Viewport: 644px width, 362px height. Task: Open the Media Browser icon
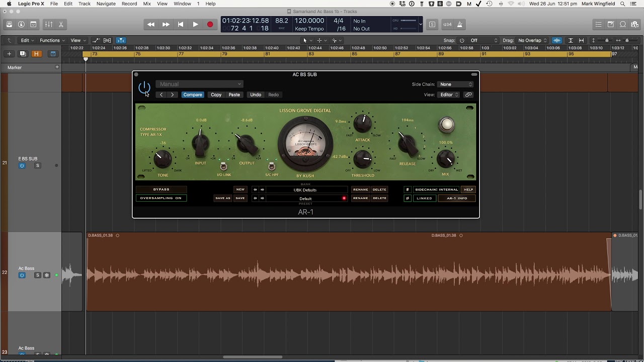pos(635,24)
